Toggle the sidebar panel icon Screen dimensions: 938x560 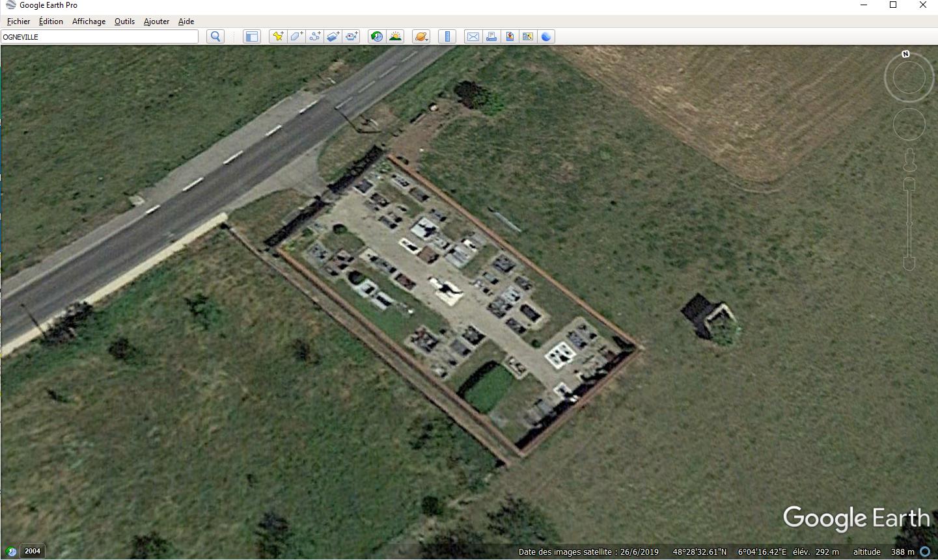click(251, 36)
